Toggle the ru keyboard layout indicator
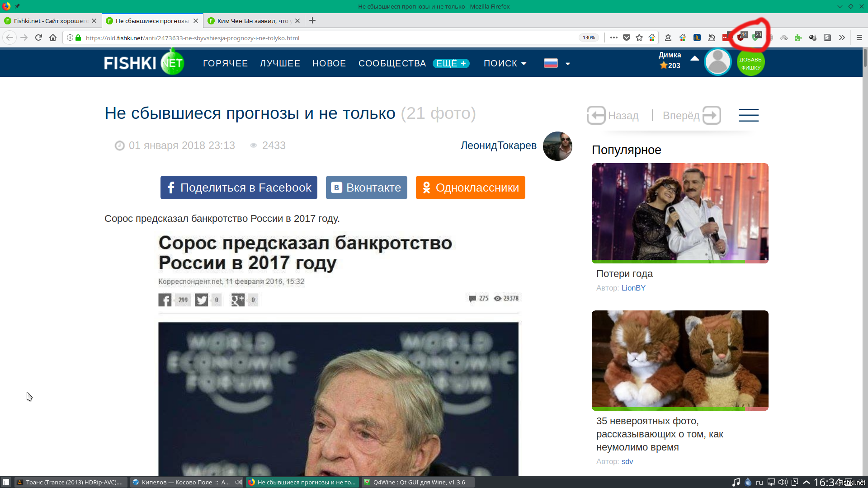Screen dimensions: 868x488 pos(759,482)
